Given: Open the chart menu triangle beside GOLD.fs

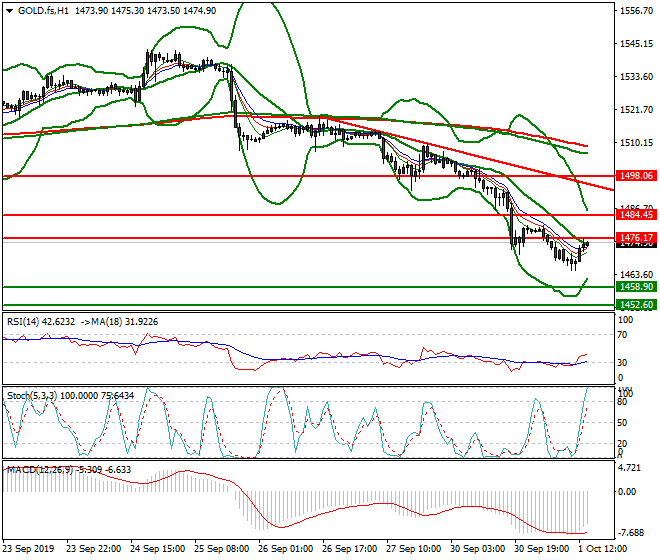Looking at the screenshot, I should [9, 11].
